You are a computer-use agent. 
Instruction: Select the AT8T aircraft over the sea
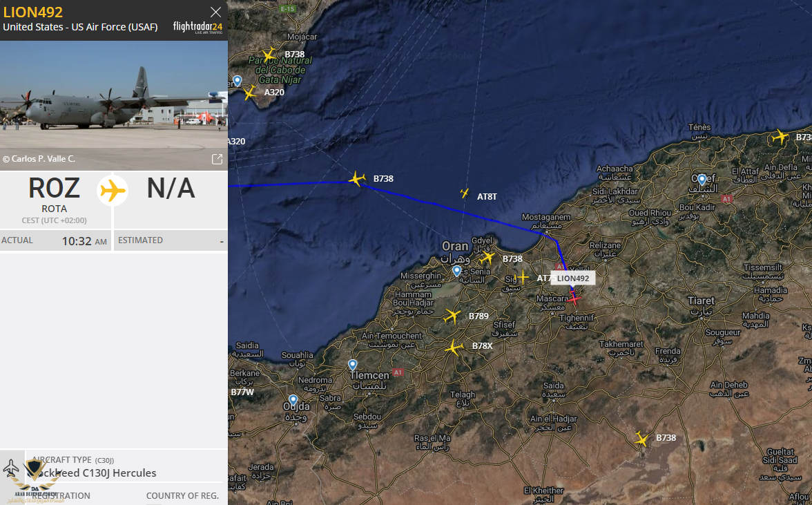click(x=465, y=193)
